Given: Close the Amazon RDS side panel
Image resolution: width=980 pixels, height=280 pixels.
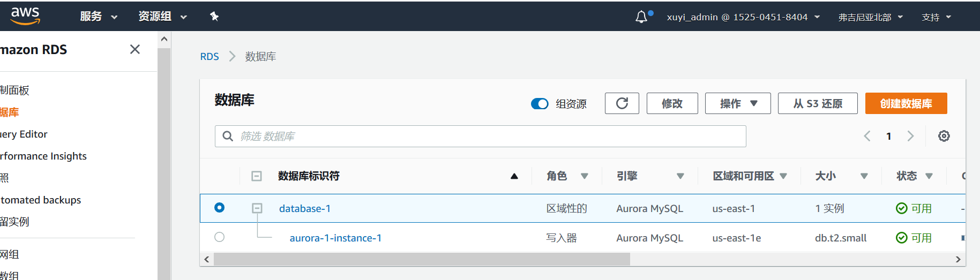Looking at the screenshot, I should pyautogui.click(x=135, y=49).
